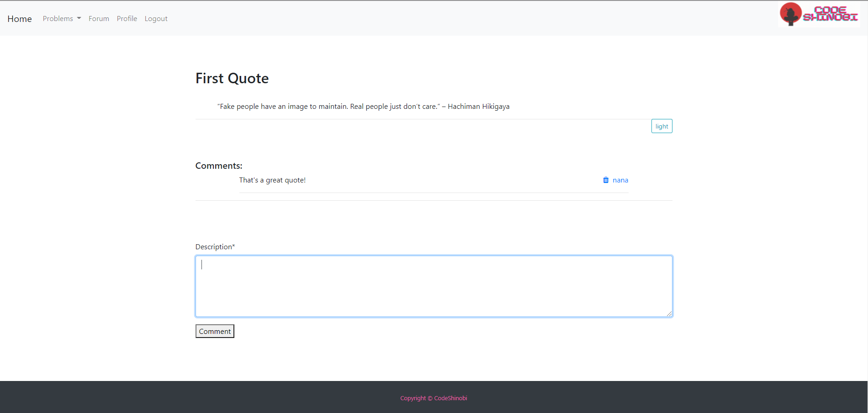Delete nana's comment using the trash icon
868x413 pixels.
[605, 180]
